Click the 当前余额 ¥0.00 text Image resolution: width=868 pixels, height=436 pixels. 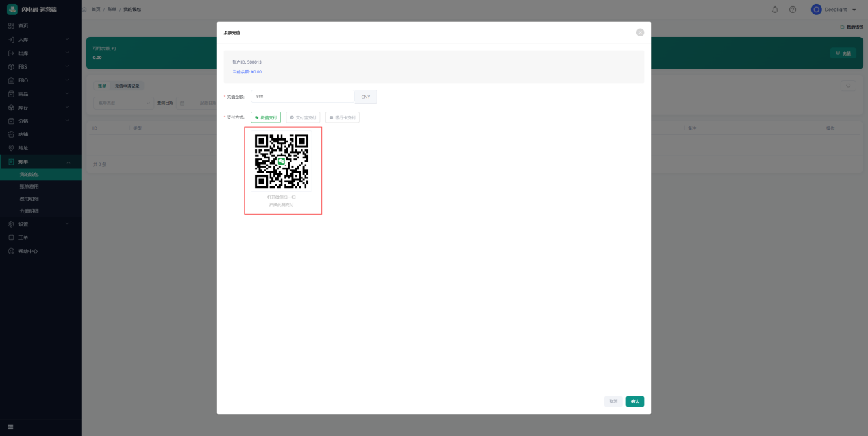[247, 71]
